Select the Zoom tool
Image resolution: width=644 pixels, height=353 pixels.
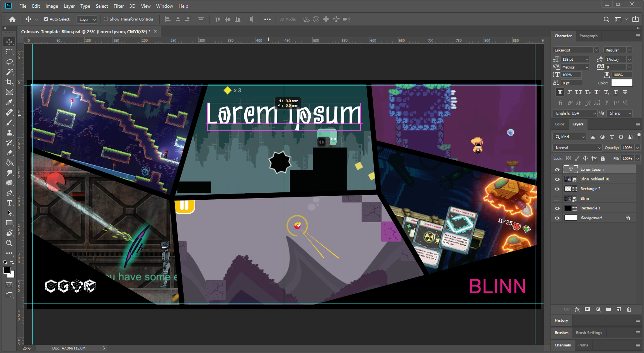tap(9, 243)
